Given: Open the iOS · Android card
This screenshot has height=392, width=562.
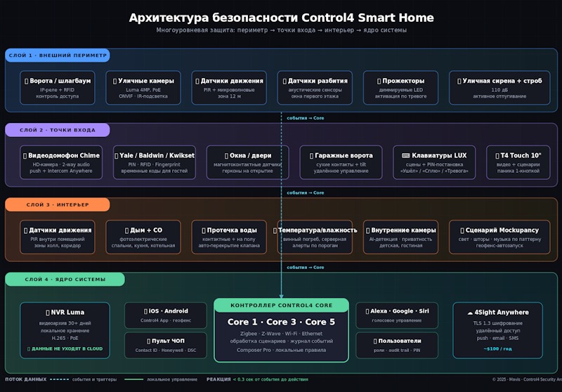Looking at the screenshot, I should point(166,315).
